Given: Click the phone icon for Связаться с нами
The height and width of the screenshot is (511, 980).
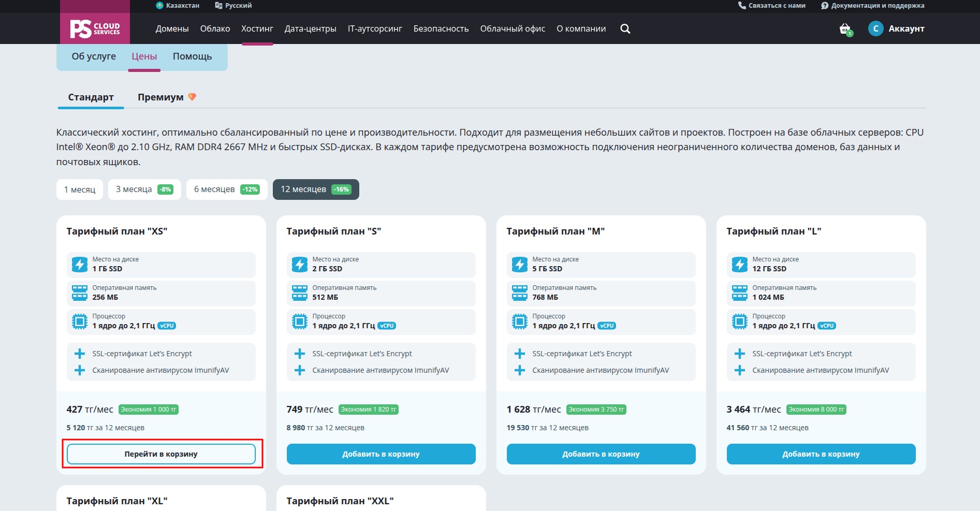Looking at the screenshot, I should pos(742,6).
